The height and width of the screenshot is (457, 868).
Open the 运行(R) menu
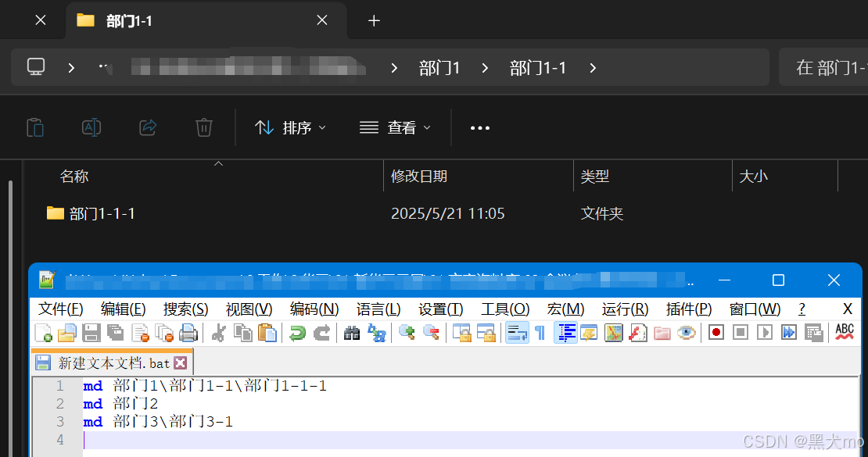pyautogui.click(x=625, y=309)
